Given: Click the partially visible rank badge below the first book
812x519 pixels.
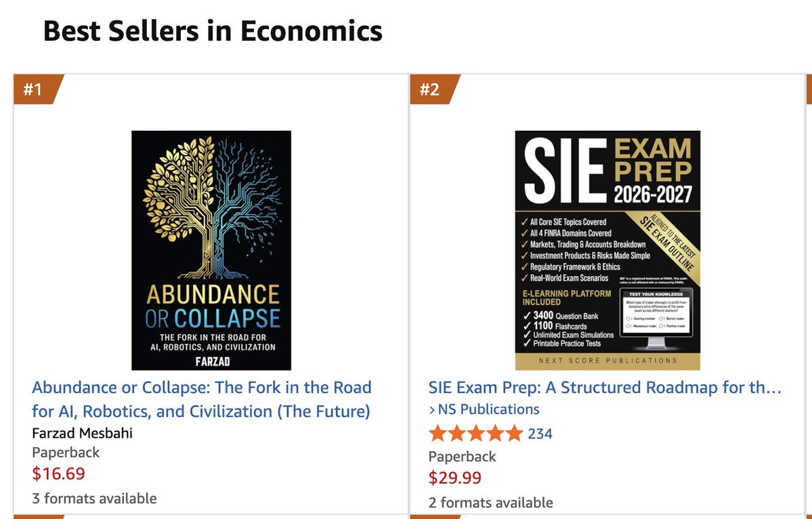Looking at the screenshot, I should pyautogui.click(x=34, y=516).
